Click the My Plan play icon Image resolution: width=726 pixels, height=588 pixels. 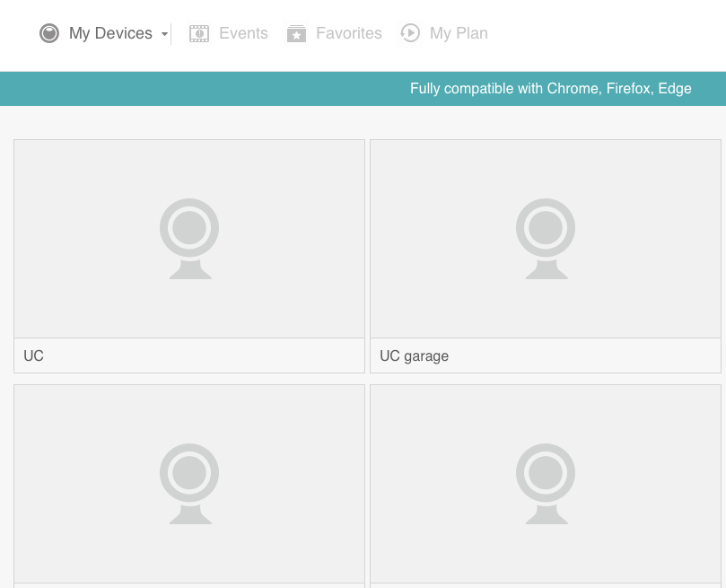[410, 33]
